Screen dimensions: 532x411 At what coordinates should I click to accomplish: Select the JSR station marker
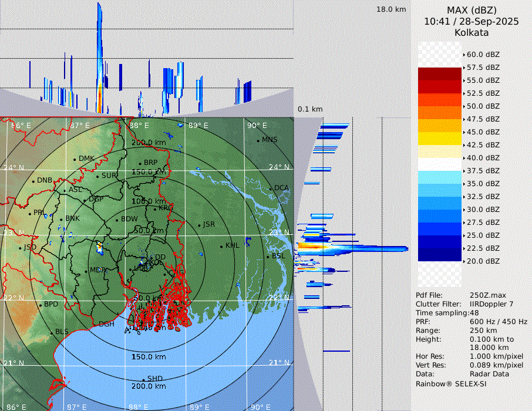click(199, 225)
